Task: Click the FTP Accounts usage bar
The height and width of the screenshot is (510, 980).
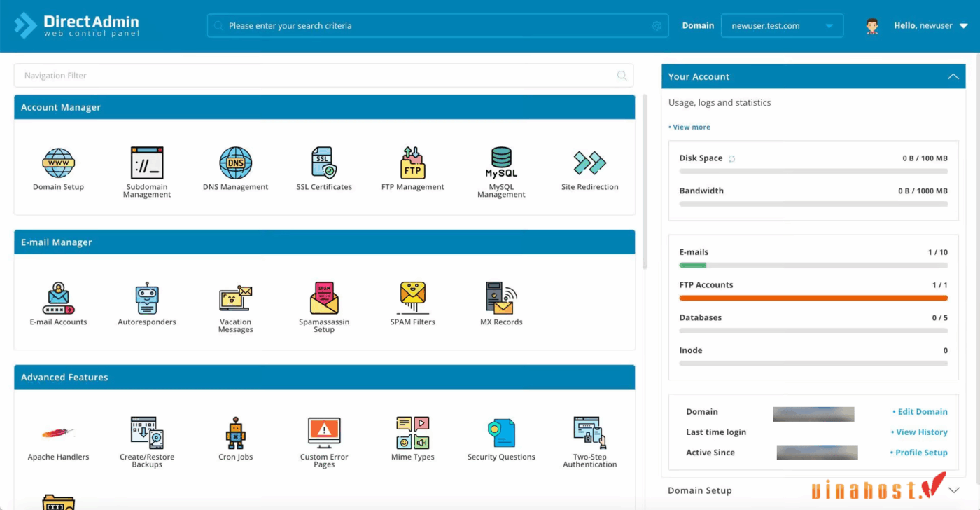Action: click(813, 298)
